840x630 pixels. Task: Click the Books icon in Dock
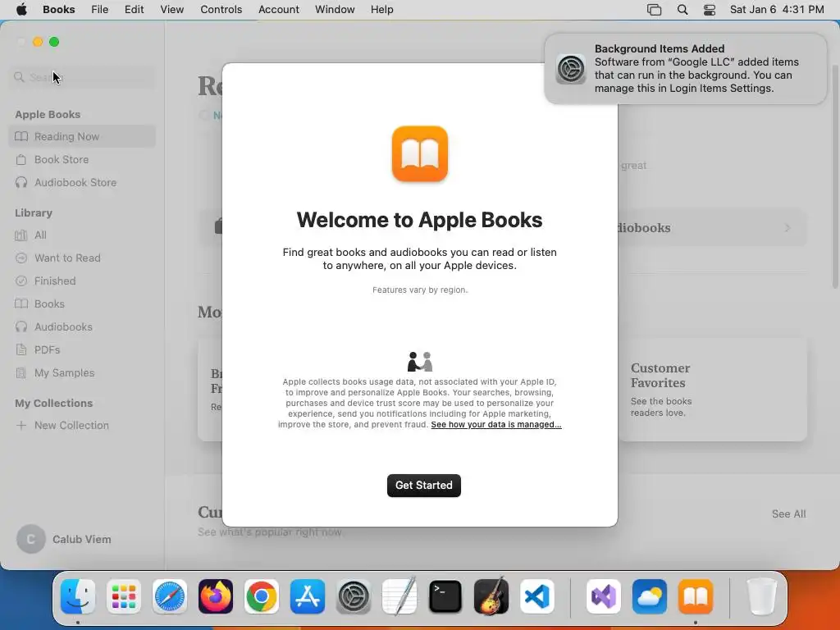click(696, 597)
